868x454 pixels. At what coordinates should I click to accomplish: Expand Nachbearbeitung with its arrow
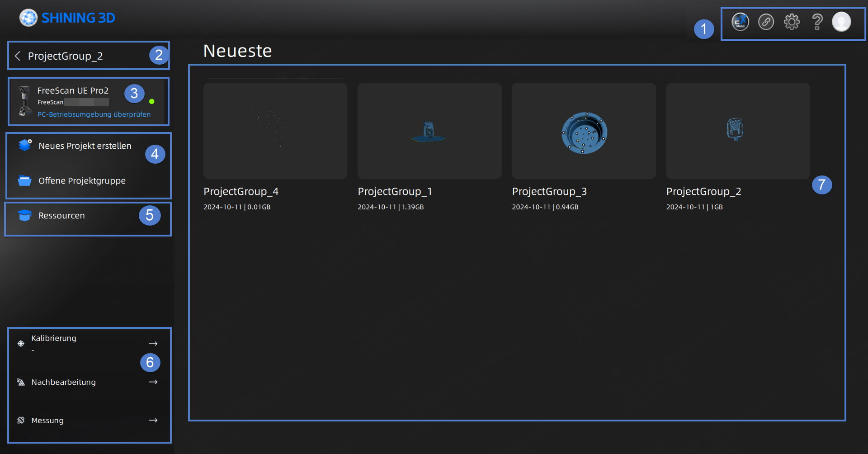pyautogui.click(x=153, y=382)
